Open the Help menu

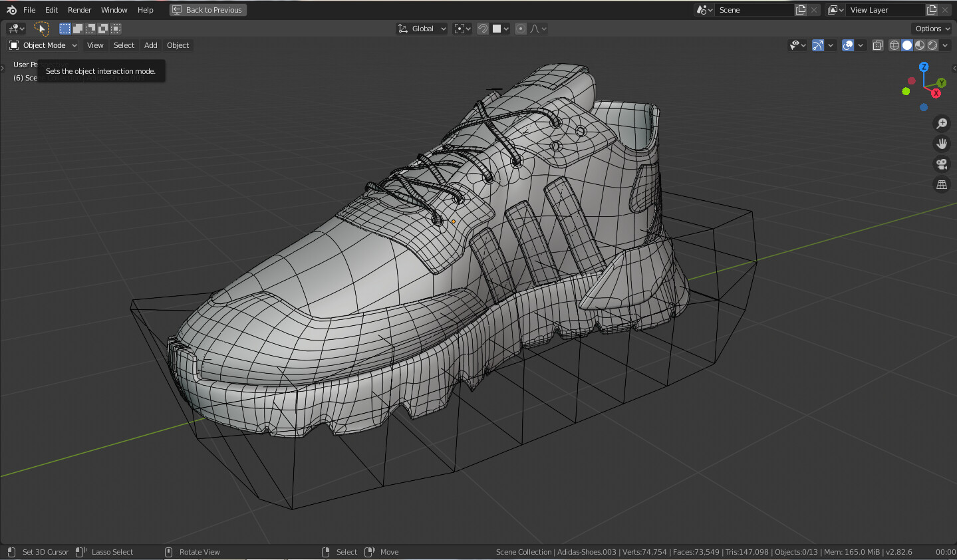click(145, 10)
